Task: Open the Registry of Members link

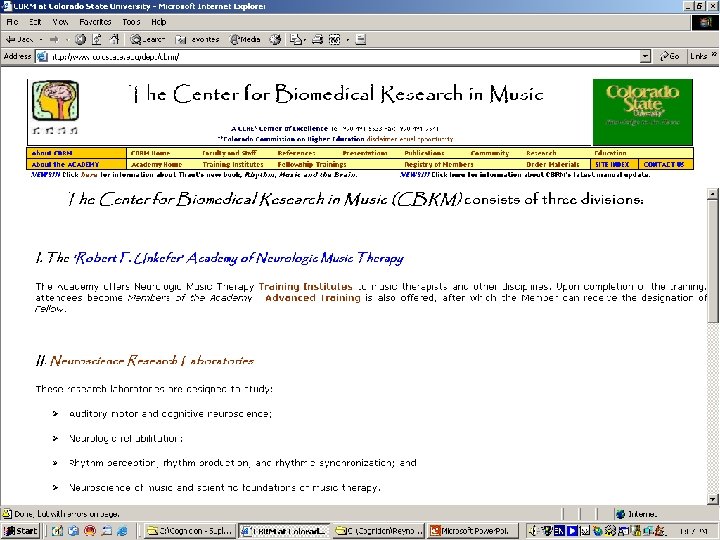Action: [439, 164]
